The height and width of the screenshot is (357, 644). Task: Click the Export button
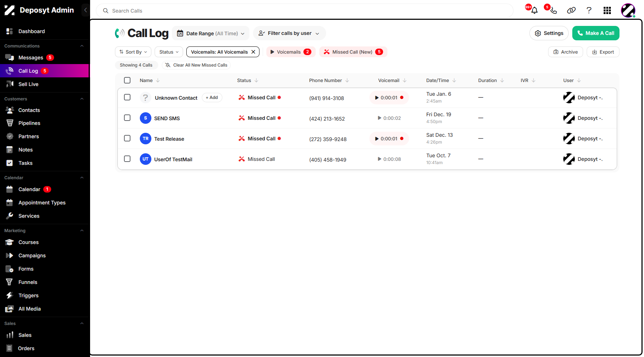[x=603, y=52]
